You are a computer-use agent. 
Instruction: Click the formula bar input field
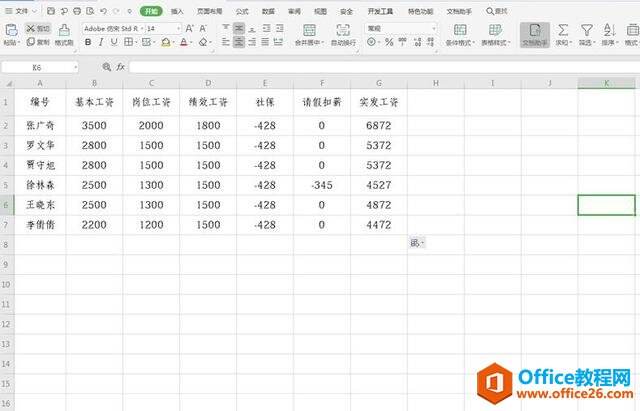(384, 67)
